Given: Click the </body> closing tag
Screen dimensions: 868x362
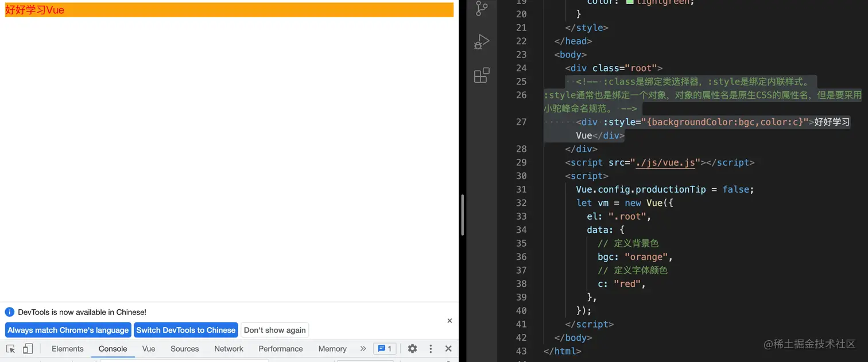Looking at the screenshot, I should (x=573, y=337).
